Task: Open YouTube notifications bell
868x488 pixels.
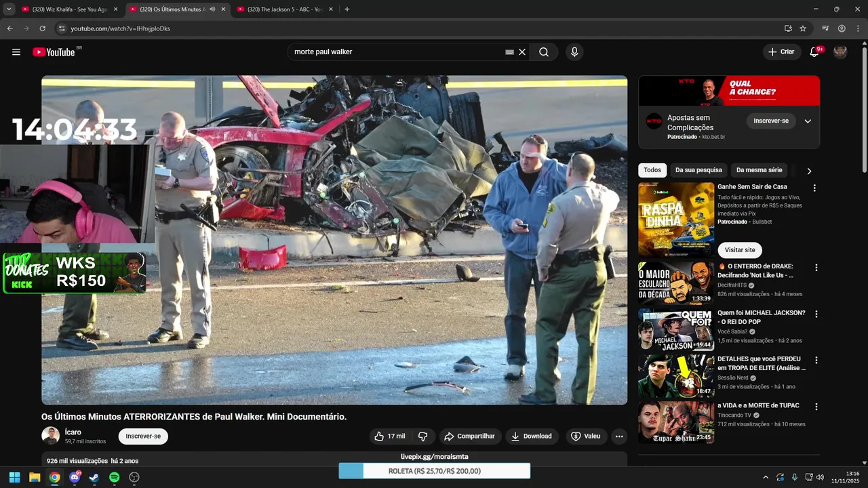Action: pos(814,52)
